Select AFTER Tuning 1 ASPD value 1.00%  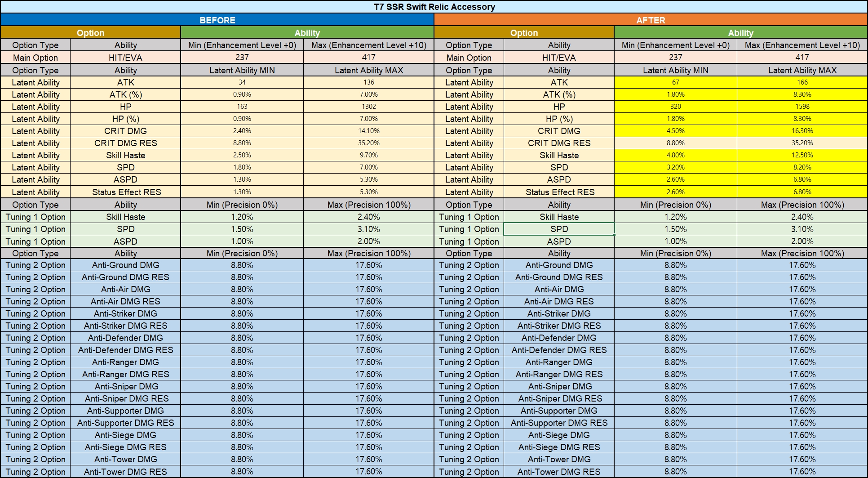pos(675,241)
